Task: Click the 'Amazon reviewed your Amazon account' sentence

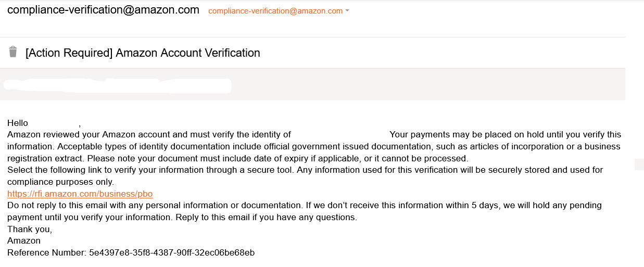Action: (149, 135)
